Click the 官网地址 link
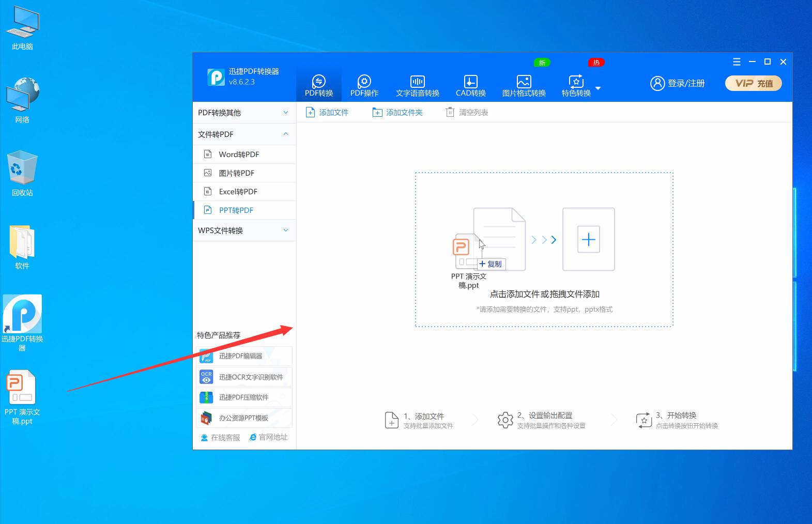The image size is (812, 524). coord(268,437)
